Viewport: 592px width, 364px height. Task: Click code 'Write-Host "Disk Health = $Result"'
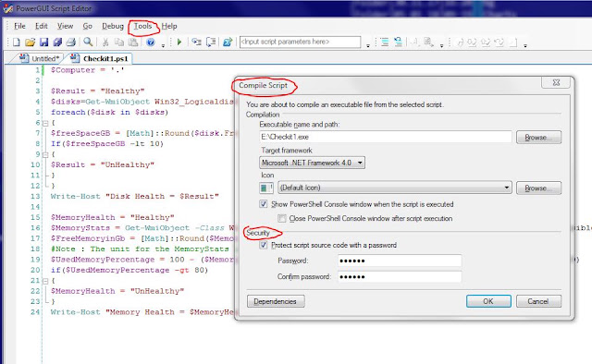(135, 196)
